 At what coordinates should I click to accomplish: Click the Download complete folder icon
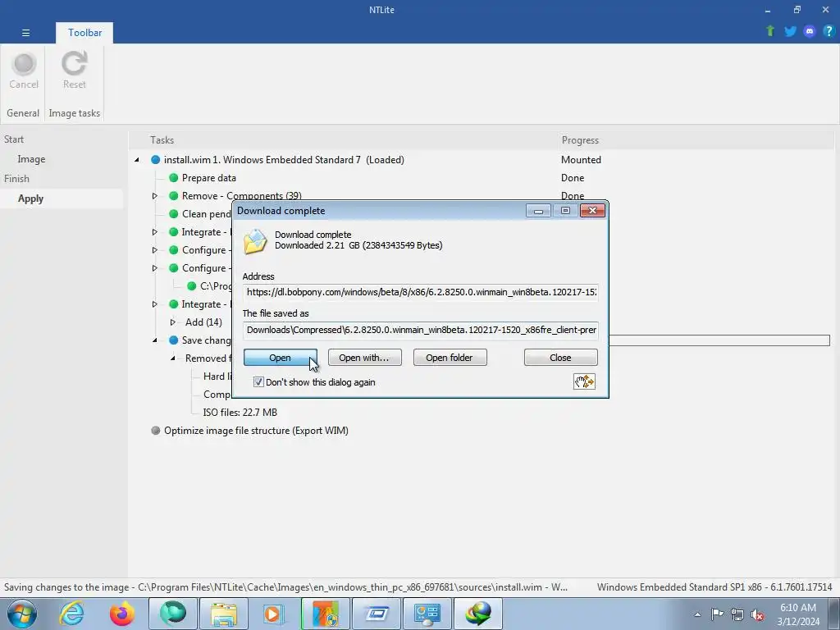255,241
